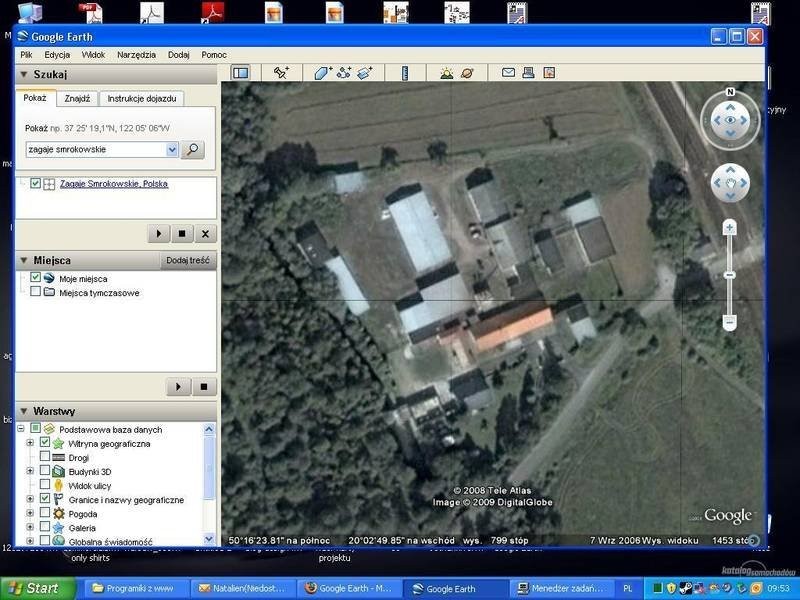
Task: Stop tour in the Szukaj panel
Action: 182,234
